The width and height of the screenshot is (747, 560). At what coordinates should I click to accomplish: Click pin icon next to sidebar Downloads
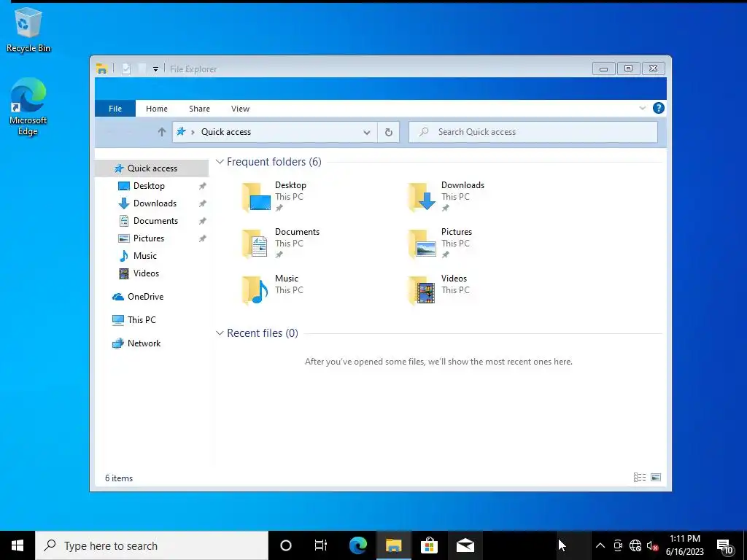tap(203, 204)
